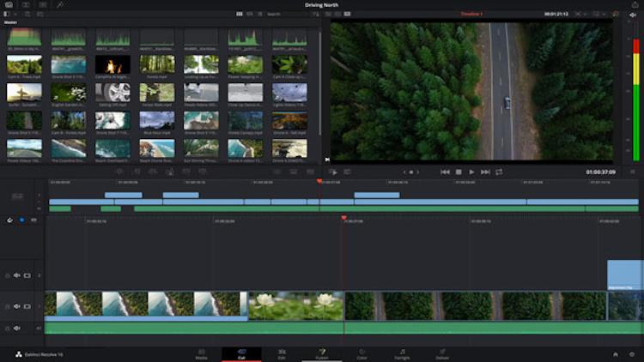
Task: Switch to the Deliver page
Action: click(442, 354)
